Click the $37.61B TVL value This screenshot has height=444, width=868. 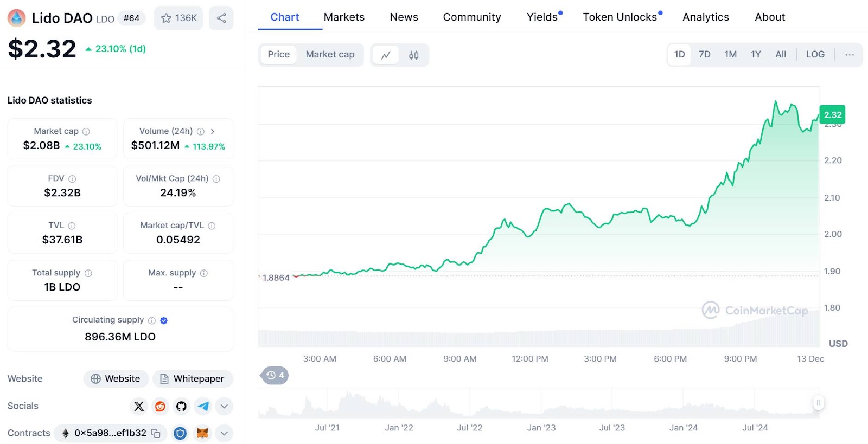pos(62,240)
